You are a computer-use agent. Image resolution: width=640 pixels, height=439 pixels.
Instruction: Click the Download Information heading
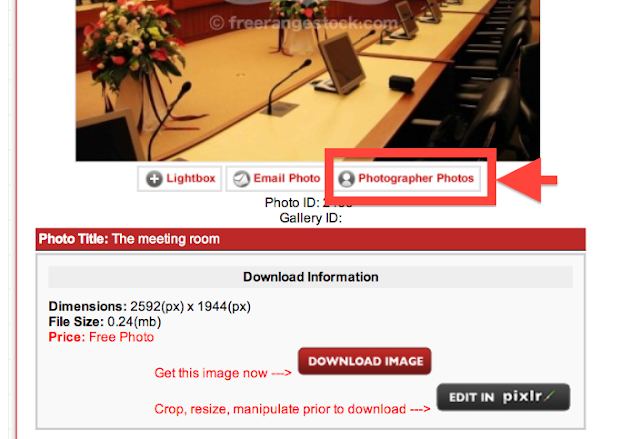(311, 277)
